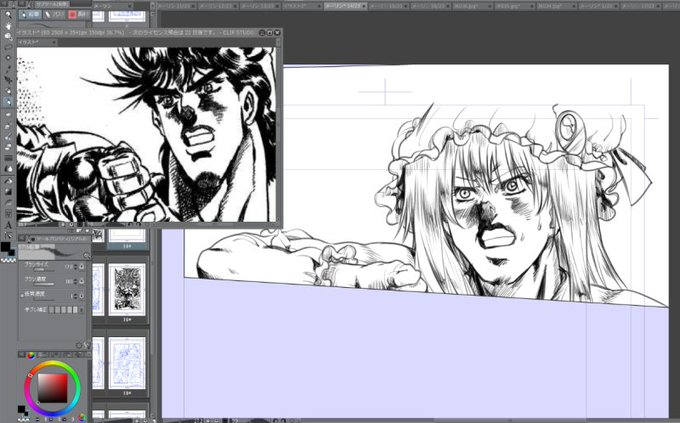Select the Move hand tool
The image size is (680, 423).
coord(8,26)
